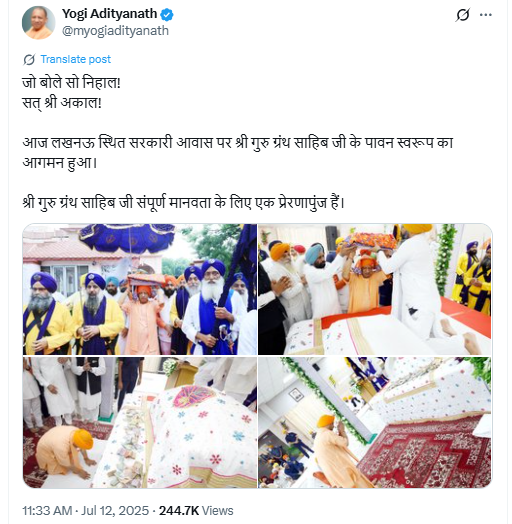Click the 11:33 AM · Jul 12, 2025 timestamp
This screenshot has height=524, width=512.
point(86,511)
